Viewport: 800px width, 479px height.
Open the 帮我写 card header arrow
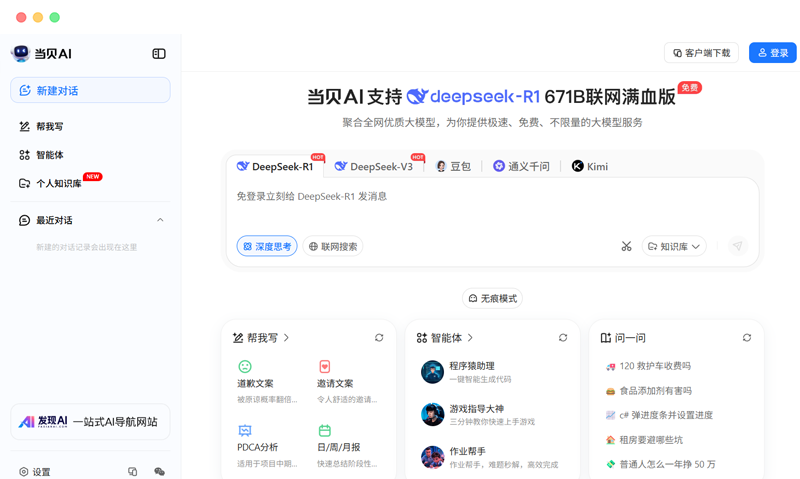point(286,338)
